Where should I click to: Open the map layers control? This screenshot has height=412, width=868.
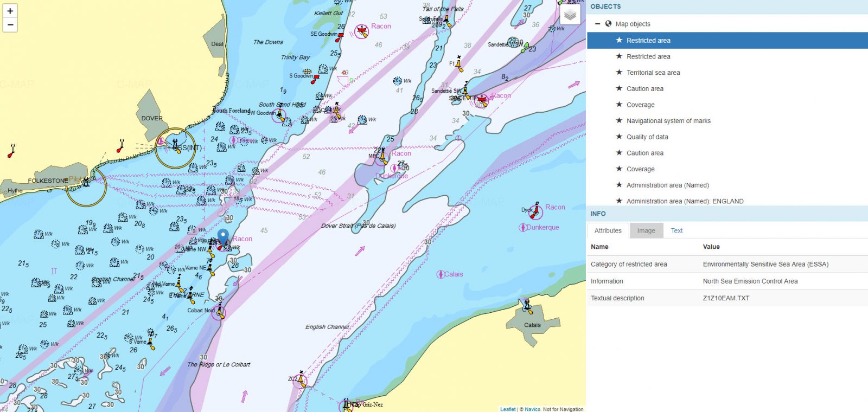click(x=570, y=15)
